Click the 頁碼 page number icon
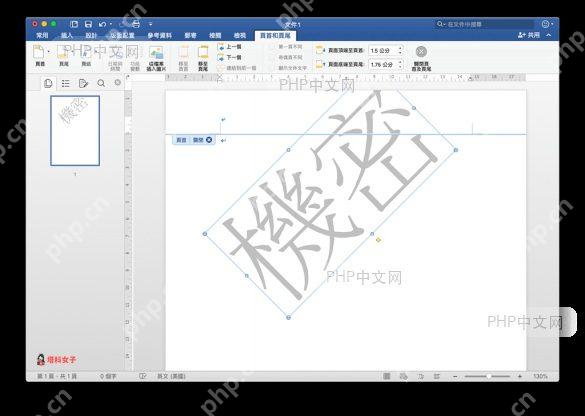Screen dimensions: 585x416 pyautogui.click(x=87, y=56)
